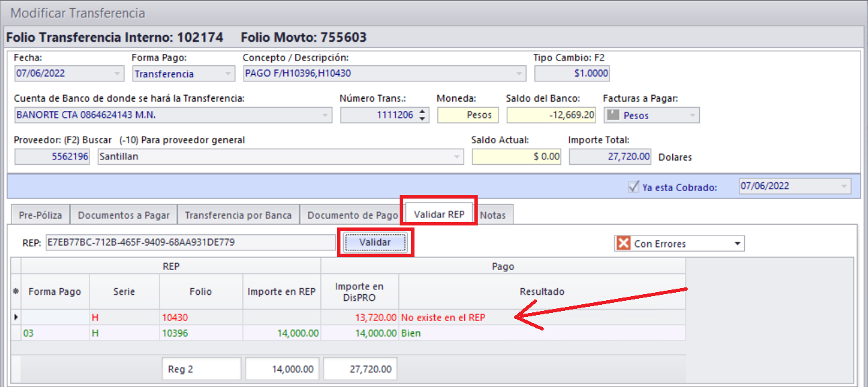Click the Folio column header
Viewport: 868px width, 389px height.
click(200, 291)
